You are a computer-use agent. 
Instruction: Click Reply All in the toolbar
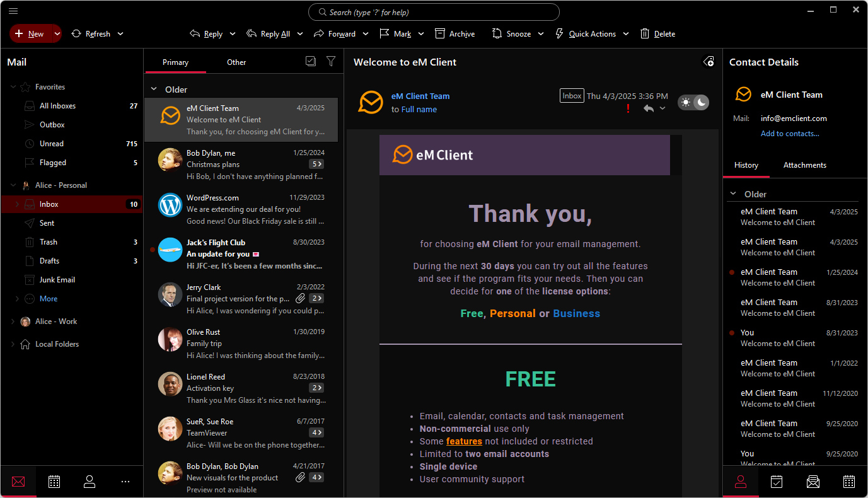269,34
